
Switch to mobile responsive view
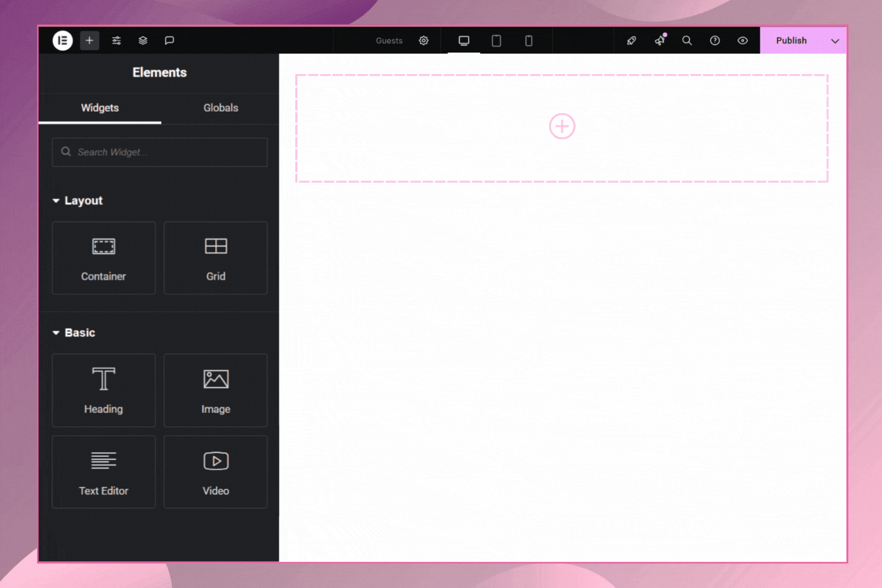click(x=529, y=41)
